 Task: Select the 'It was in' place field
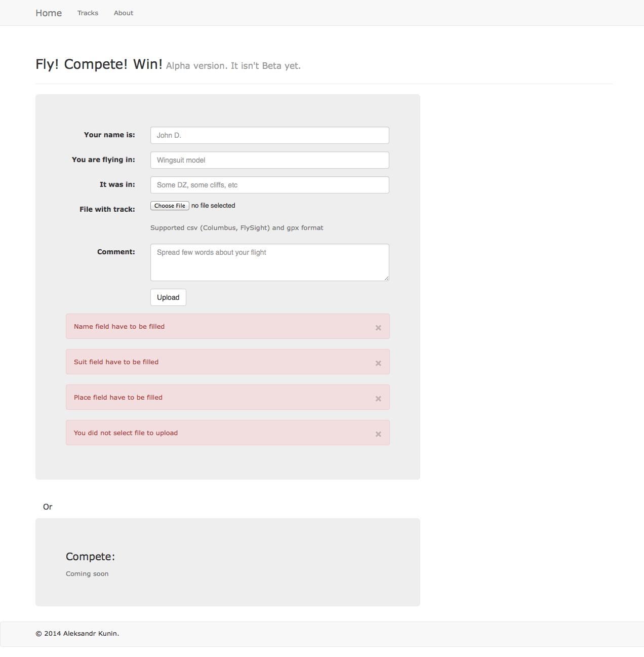pyautogui.click(x=270, y=185)
